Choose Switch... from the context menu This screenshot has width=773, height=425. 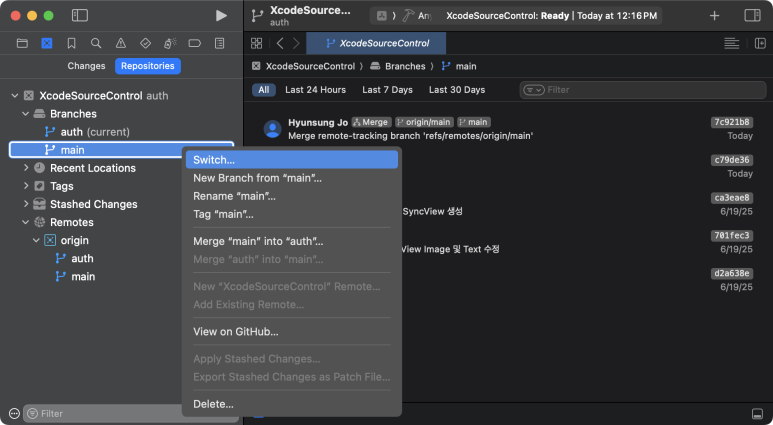coord(292,160)
